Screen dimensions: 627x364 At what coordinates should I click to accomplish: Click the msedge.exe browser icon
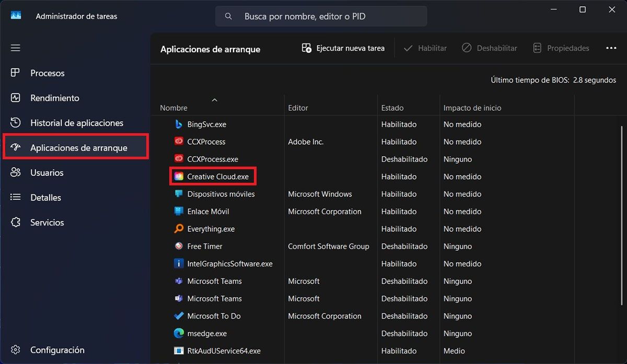(x=179, y=333)
